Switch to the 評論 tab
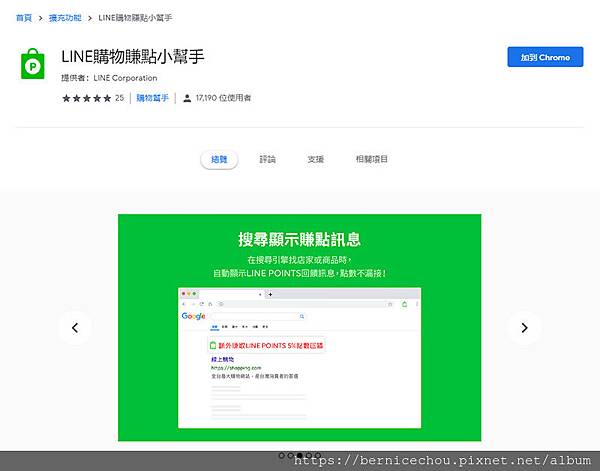The image size is (600, 471). [x=267, y=159]
